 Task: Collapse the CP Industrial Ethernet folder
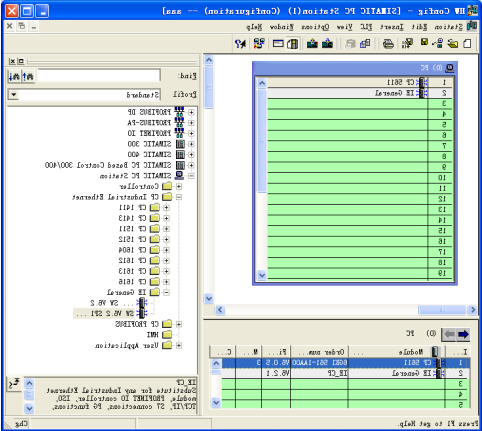click(x=179, y=197)
